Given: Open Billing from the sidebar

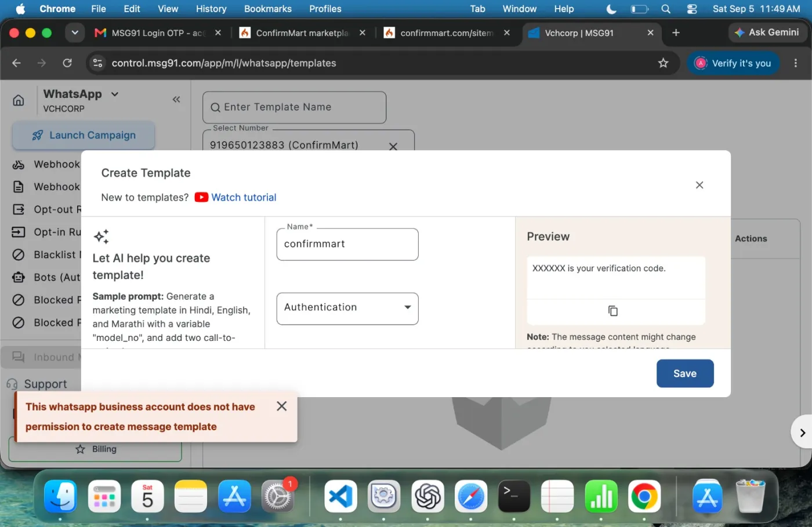Looking at the screenshot, I should (96, 449).
